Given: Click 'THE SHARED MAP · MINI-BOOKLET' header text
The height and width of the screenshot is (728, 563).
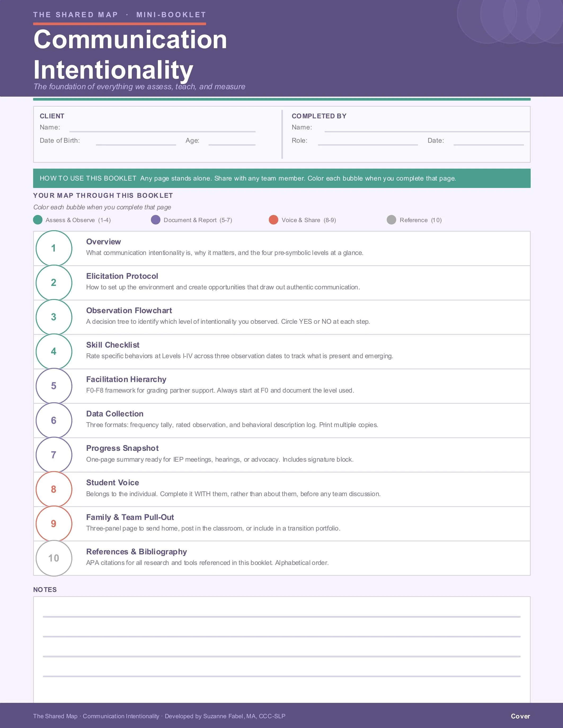Looking at the screenshot, I should coord(119,15).
